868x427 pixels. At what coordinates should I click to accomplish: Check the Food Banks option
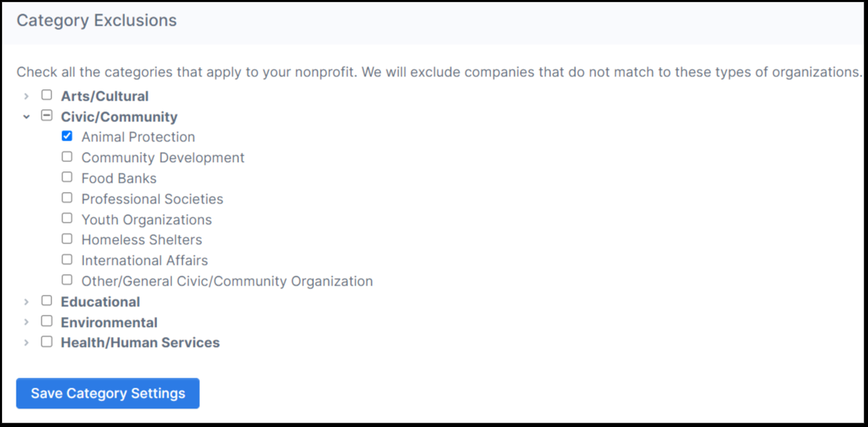pos(66,176)
